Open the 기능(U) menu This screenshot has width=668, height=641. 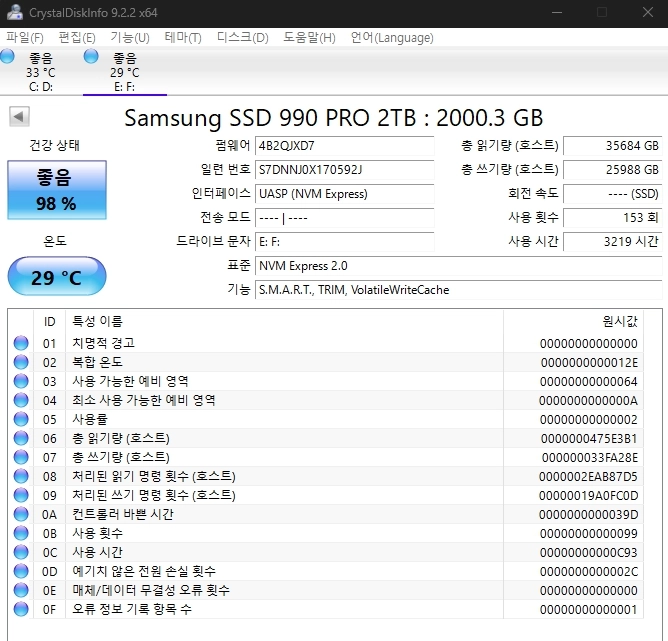tap(130, 38)
